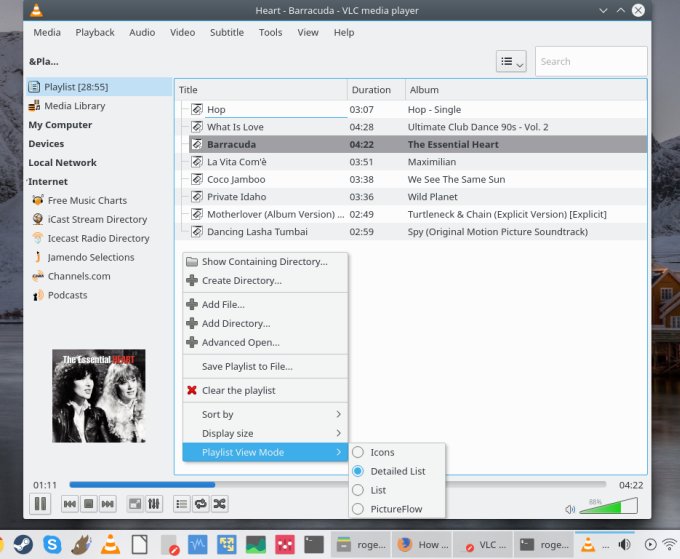This screenshot has width=680, height=559.
Task: Click the playlist Search field
Action: pyautogui.click(x=590, y=62)
